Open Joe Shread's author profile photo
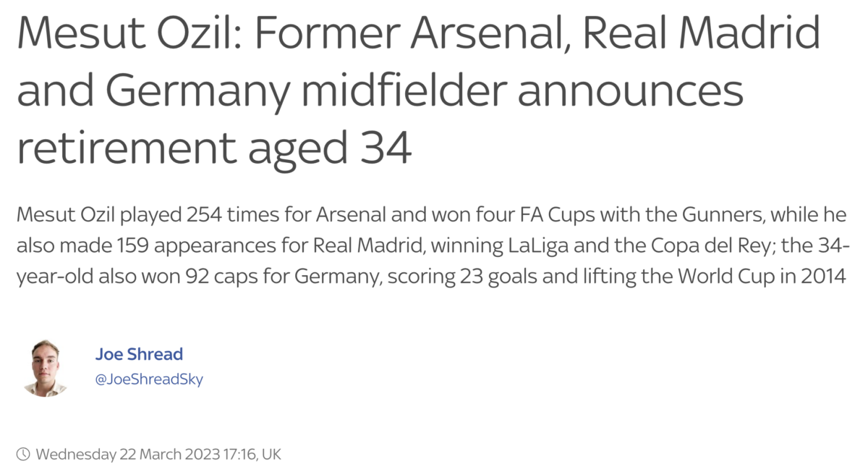This screenshot has width=868, height=475. coord(45,368)
